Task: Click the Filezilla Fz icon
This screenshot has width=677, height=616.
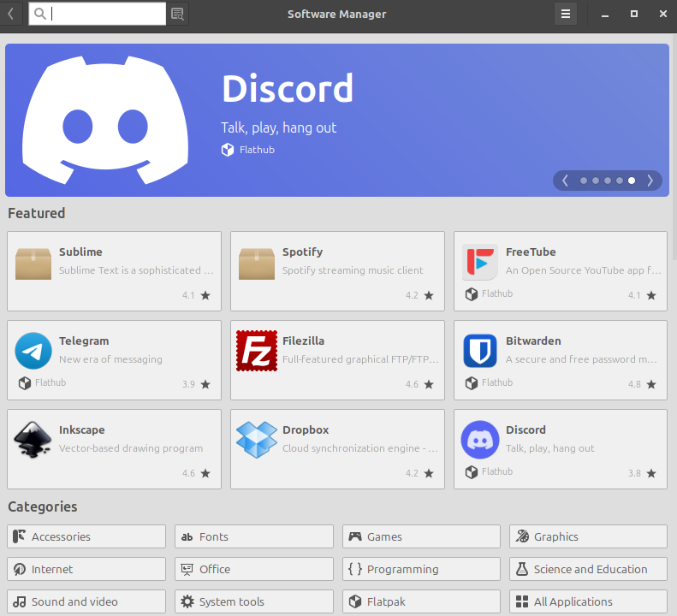Action: point(257,351)
